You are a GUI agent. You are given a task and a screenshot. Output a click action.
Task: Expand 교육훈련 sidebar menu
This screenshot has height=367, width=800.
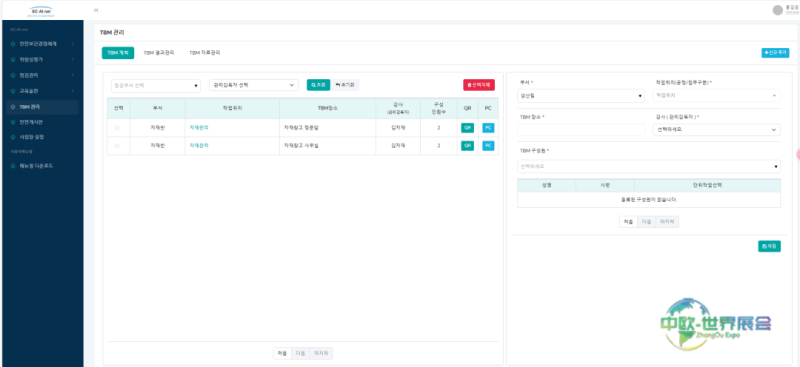[x=43, y=91]
